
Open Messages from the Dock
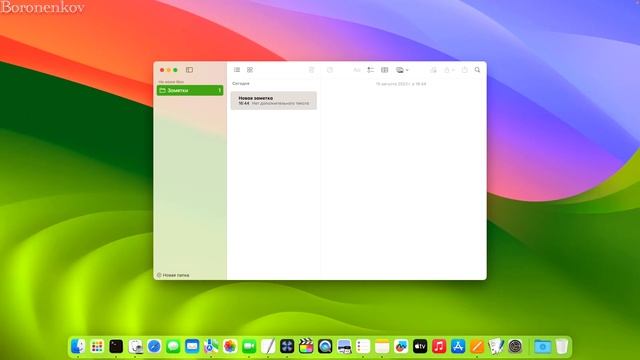coord(173,346)
